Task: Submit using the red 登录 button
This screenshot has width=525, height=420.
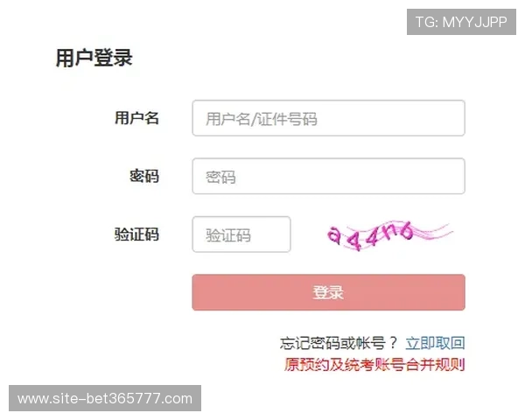Action: [x=328, y=292]
